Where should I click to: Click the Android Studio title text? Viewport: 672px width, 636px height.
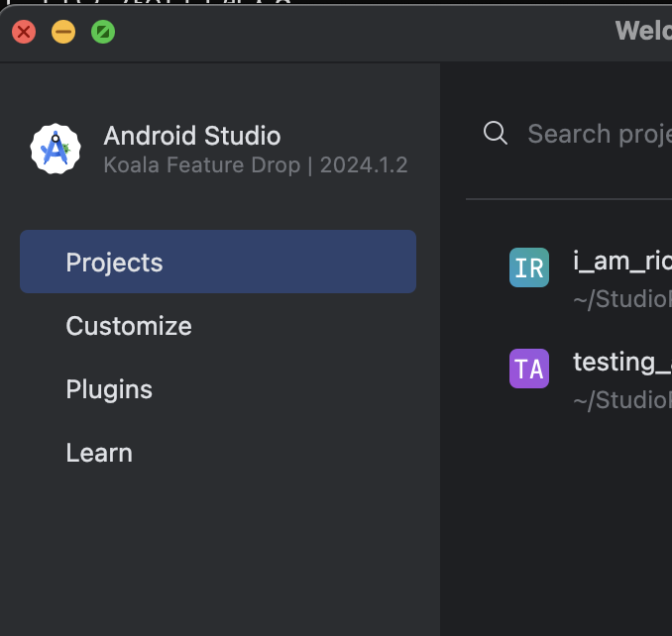pyautogui.click(x=192, y=136)
